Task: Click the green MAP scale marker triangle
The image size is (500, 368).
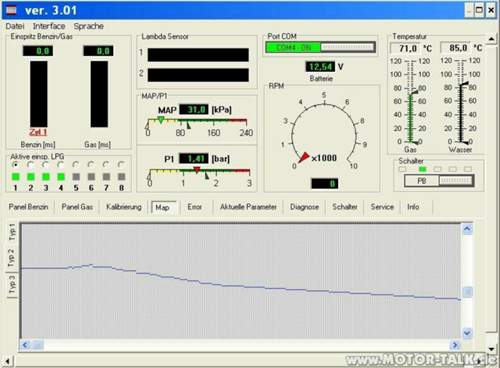Action: (x=161, y=120)
